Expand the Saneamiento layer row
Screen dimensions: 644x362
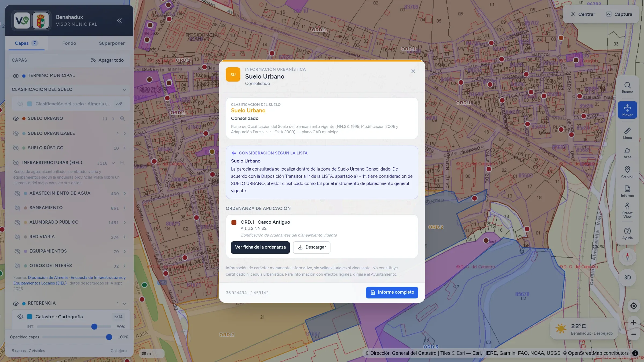pyautogui.click(x=125, y=208)
